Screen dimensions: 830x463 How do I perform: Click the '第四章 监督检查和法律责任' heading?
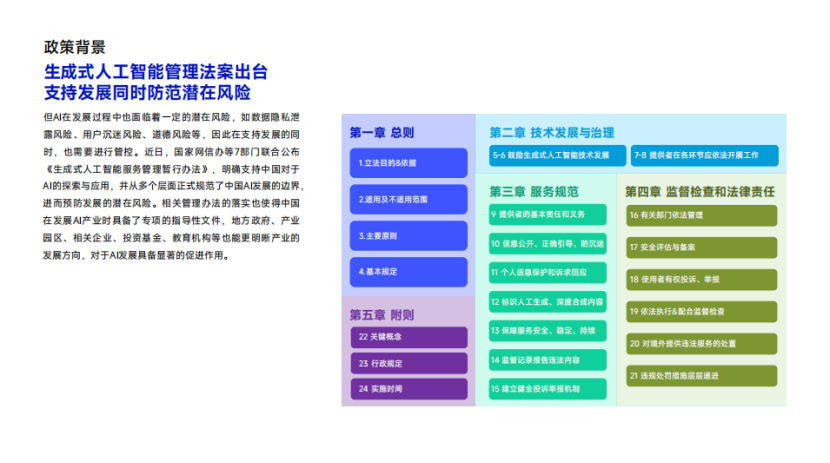pyautogui.click(x=700, y=192)
